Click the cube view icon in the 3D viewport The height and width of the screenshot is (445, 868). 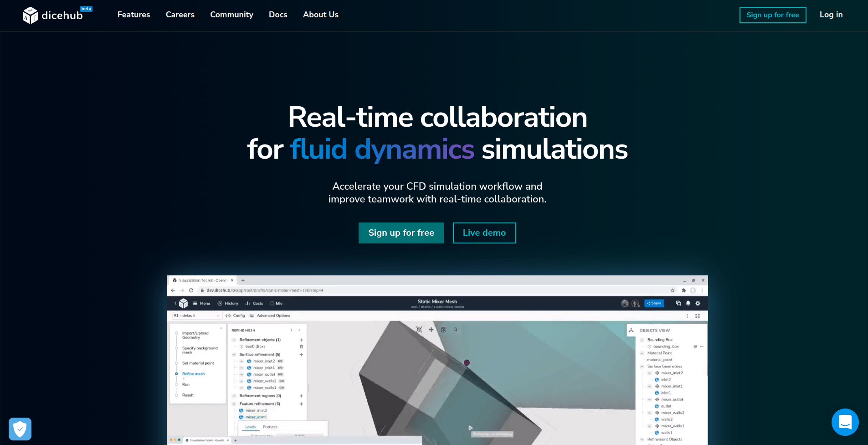pyautogui.click(x=443, y=329)
